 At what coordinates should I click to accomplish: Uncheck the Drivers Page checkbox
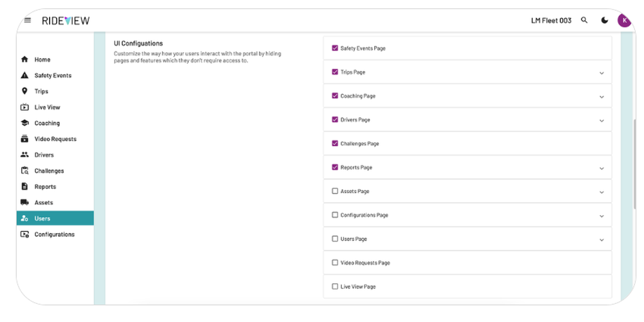tap(335, 120)
